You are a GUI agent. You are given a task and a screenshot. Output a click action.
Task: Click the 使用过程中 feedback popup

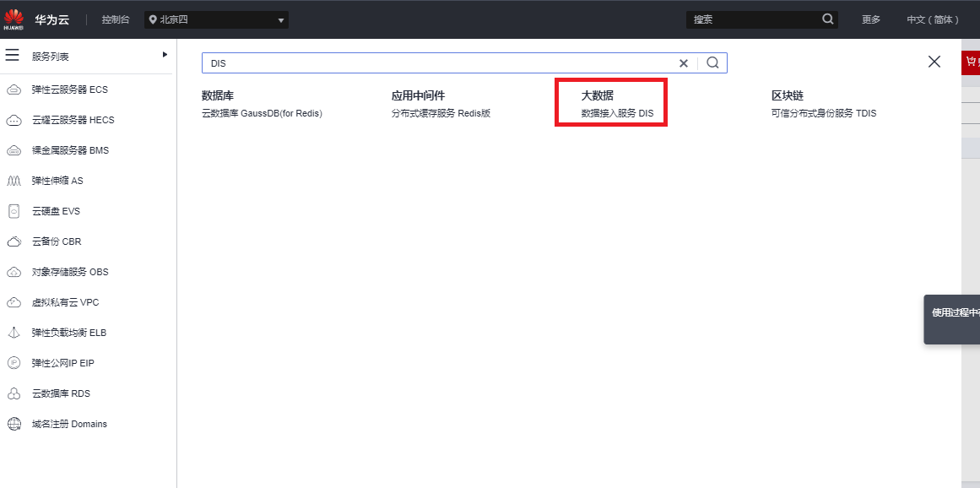coord(952,319)
